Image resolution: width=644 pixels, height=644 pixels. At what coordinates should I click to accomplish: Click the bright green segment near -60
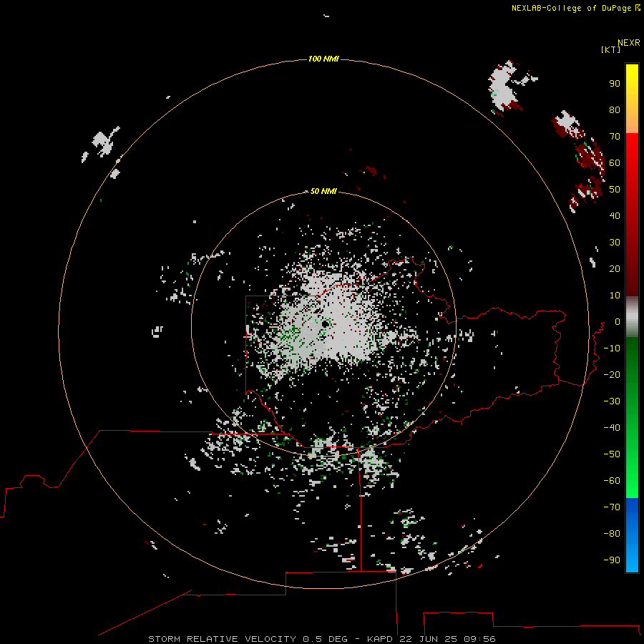pyautogui.click(x=632, y=484)
